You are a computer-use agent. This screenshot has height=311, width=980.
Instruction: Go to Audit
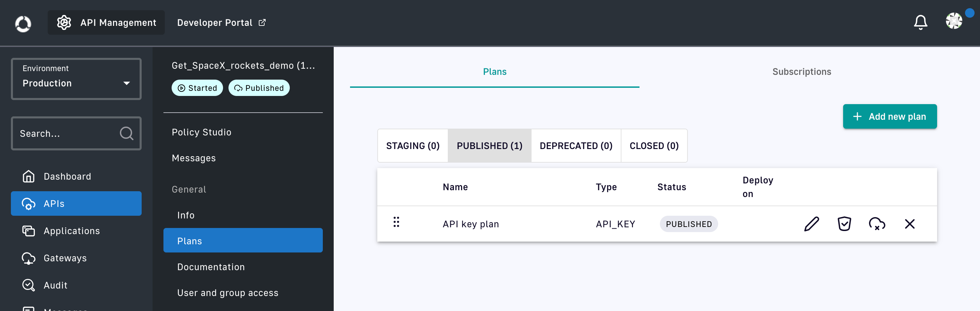76,285
